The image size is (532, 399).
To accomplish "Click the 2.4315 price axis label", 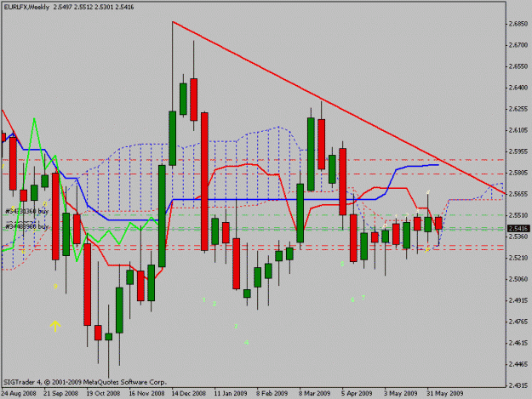I will point(518,385).
